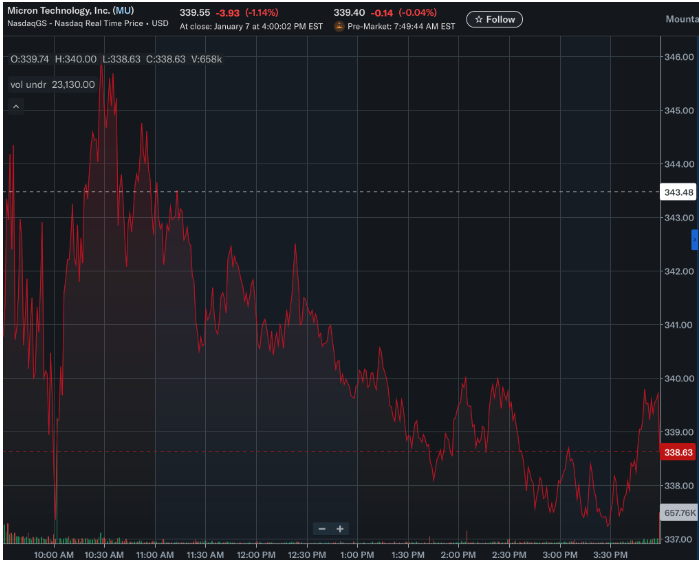Click the 657.76K volume label
The height and width of the screenshot is (561, 699).
click(x=678, y=513)
